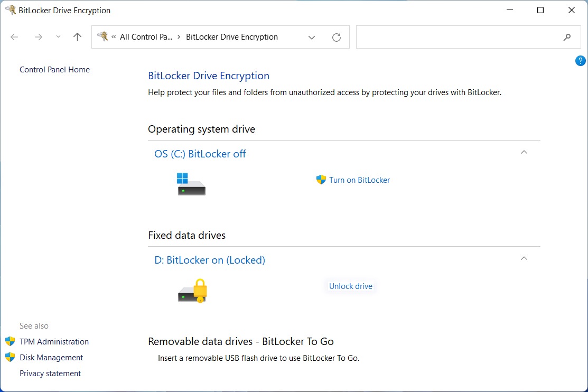Click the Back navigation arrow
Image resolution: width=588 pixels, height=392 pixels.
pos(14,37)
